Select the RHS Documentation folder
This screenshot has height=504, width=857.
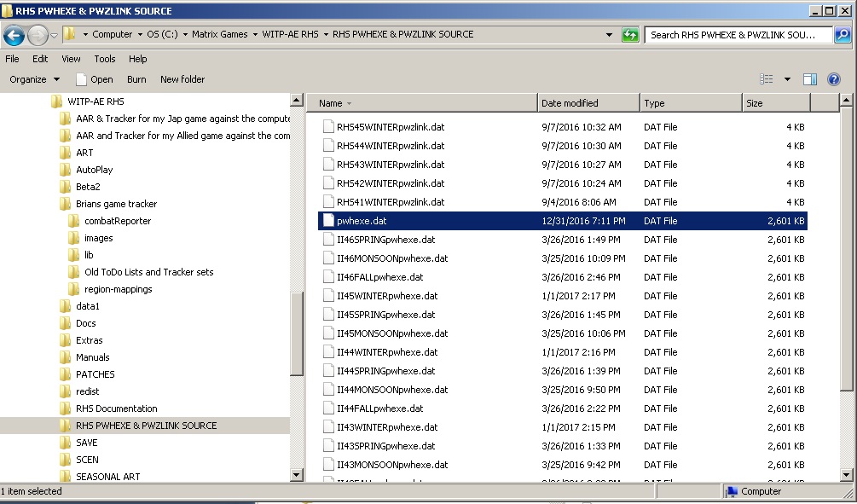[x=117, y=408]
